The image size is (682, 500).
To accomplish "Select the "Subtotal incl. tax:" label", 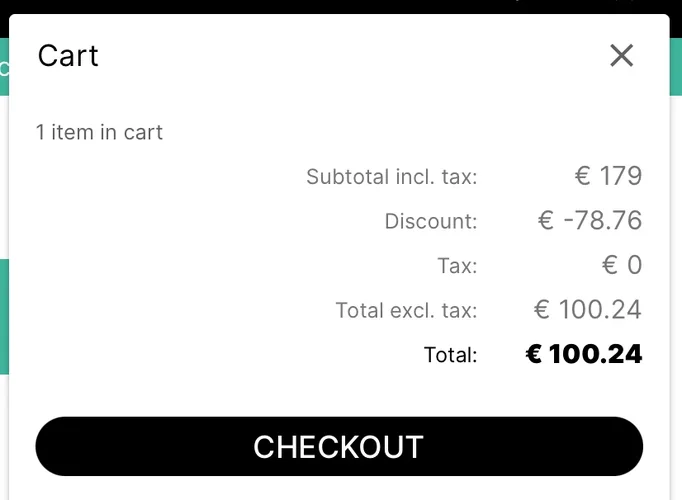I will [x=392, y=178].
